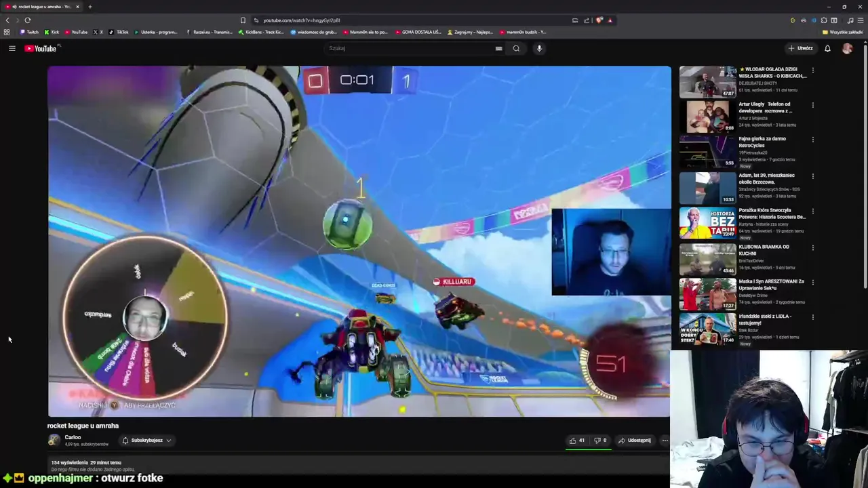
Task: Open the YouTube on-screen keyboard icon
Action: coord(498,48)
